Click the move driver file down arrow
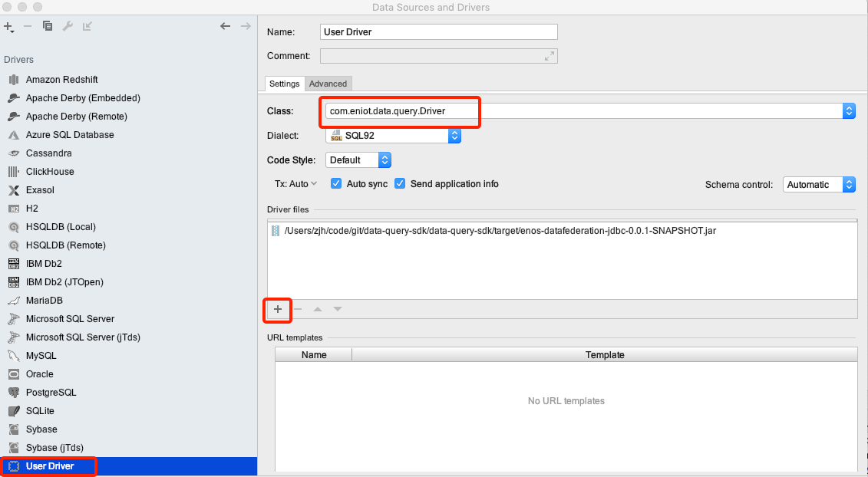868x477 pixels. [338, 309]
